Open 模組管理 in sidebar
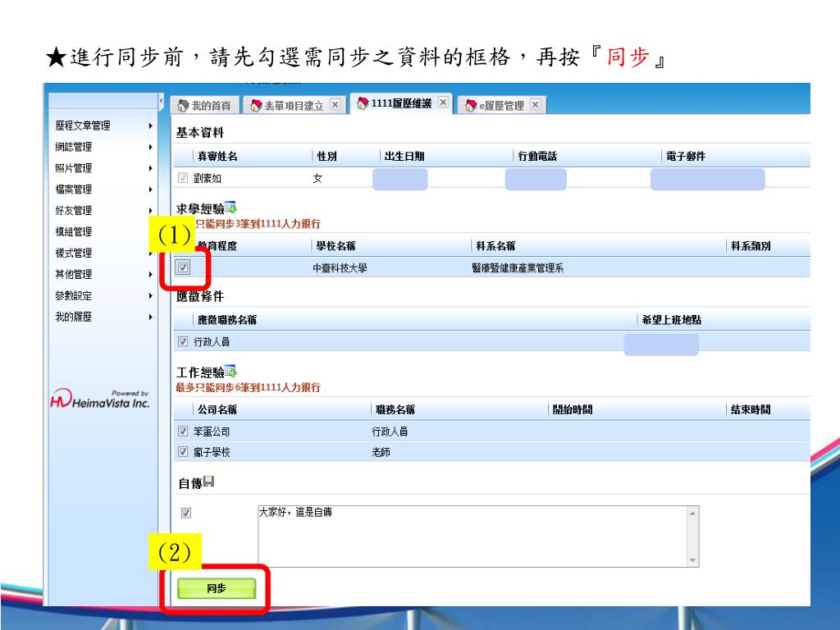Viewport: 840px width, 630px height. pyautogui.click(x=73, y=231)
